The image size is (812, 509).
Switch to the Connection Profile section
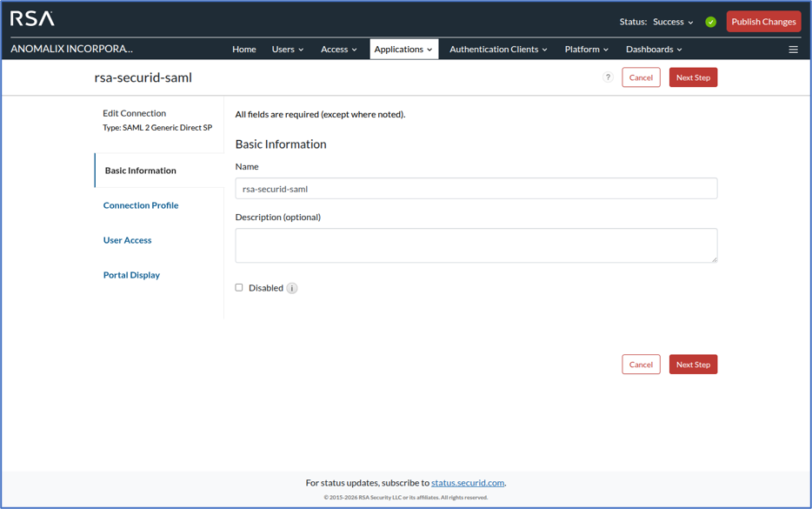tap(141, 205)
